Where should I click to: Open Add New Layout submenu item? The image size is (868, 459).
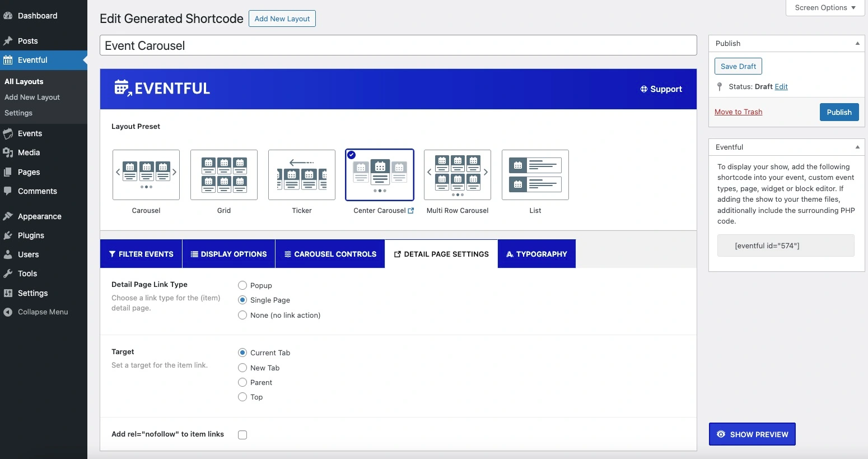click(32, 97)
